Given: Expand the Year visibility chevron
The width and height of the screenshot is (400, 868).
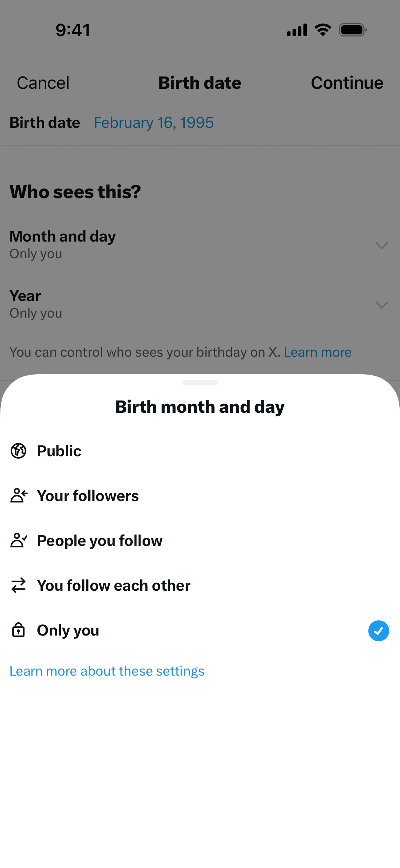Looking at the screenshot, I should point(381,305).
